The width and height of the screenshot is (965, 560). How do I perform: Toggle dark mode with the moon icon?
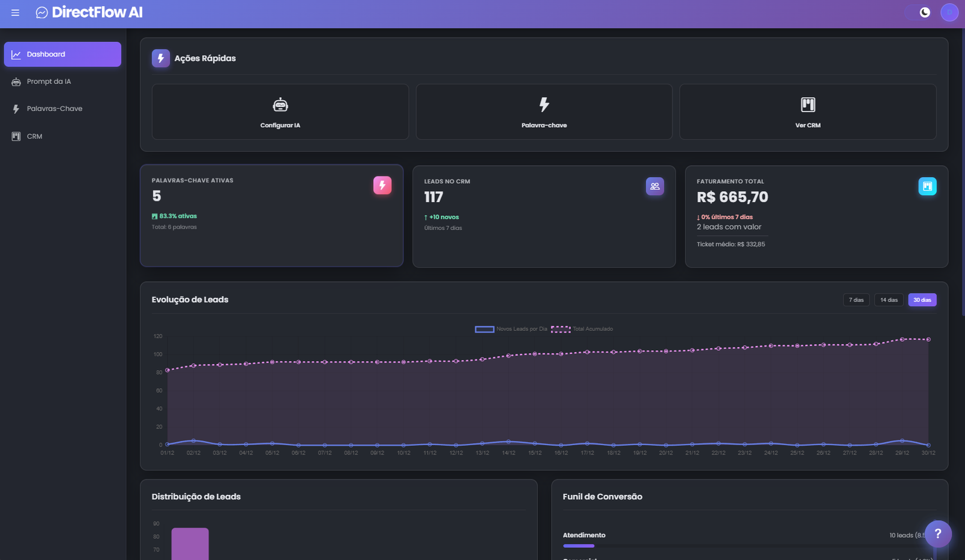click(923, 12)
